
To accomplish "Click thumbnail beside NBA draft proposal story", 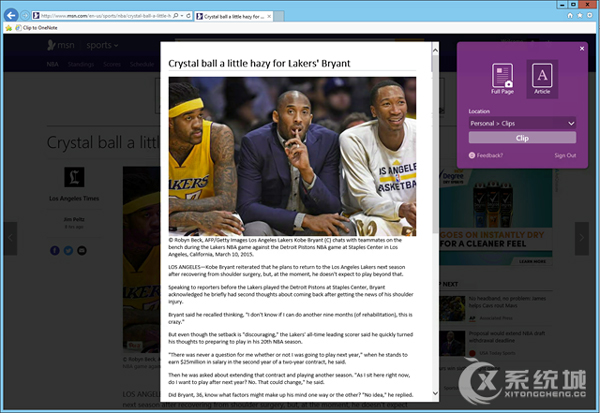I will pyautogui.click(x=452, y=343).
